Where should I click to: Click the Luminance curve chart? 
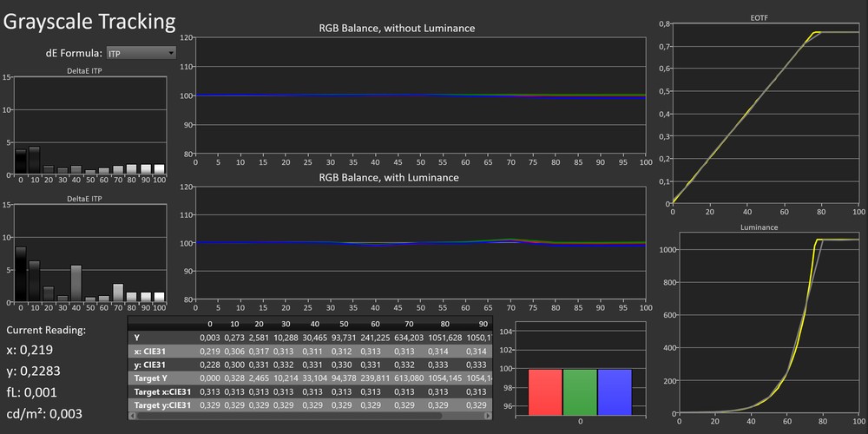(x=765, y=322)
